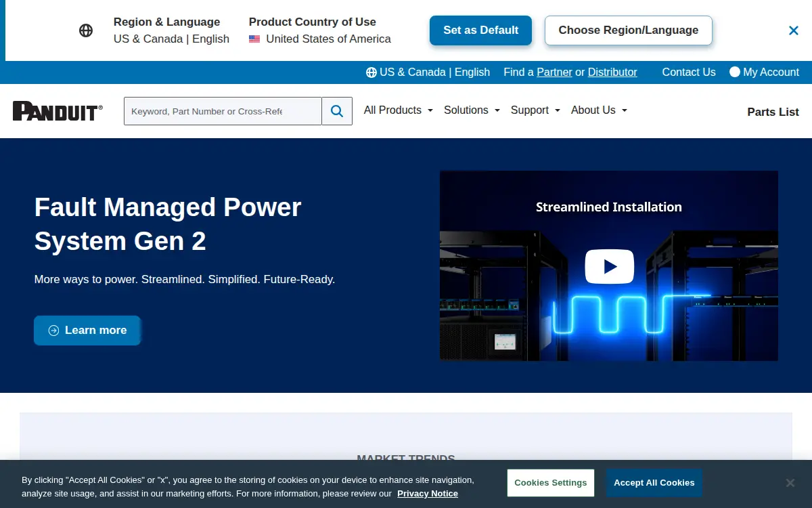Open the Support dropdown menu
This screenshot has height=508, width=812.
(535, 110)
